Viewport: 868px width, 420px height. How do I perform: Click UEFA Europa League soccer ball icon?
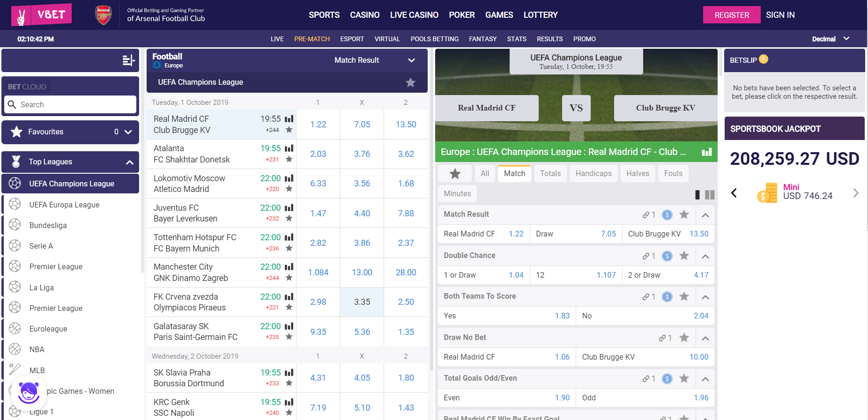point(15,204)
